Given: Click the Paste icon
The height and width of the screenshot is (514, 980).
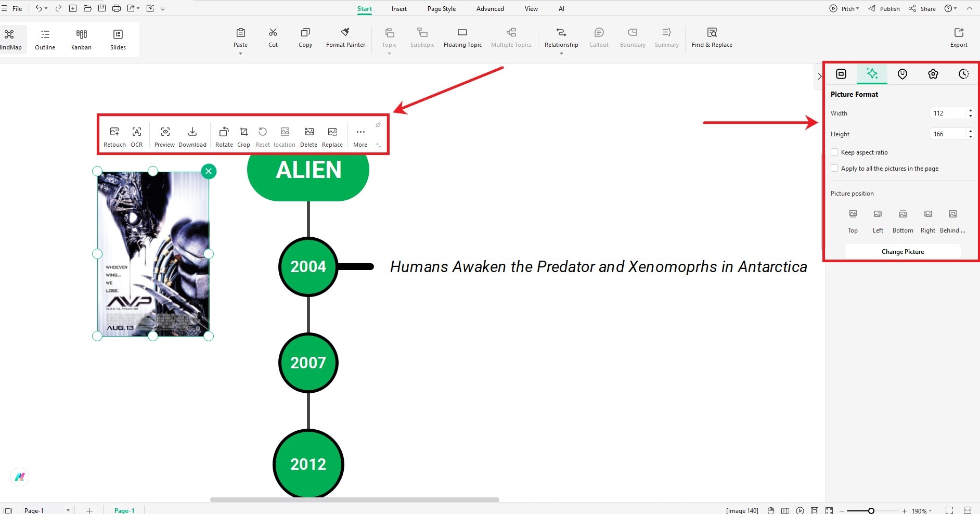Looking at the screenshot, I should click(241, 32).
